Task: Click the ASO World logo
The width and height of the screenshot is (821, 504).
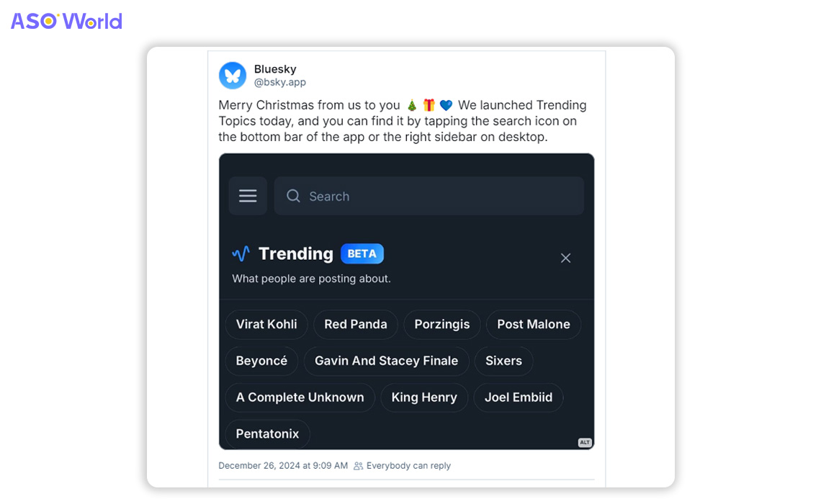Action: tap(66, 21)
